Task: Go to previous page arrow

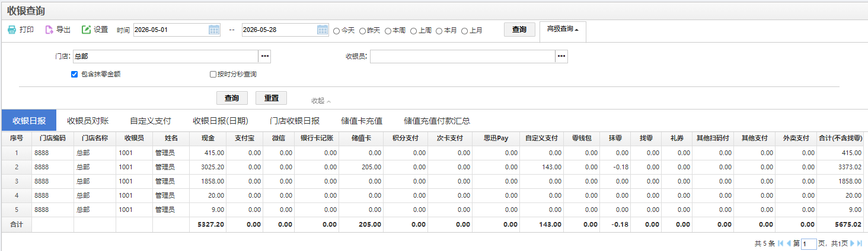Action: tap(789, 243)
